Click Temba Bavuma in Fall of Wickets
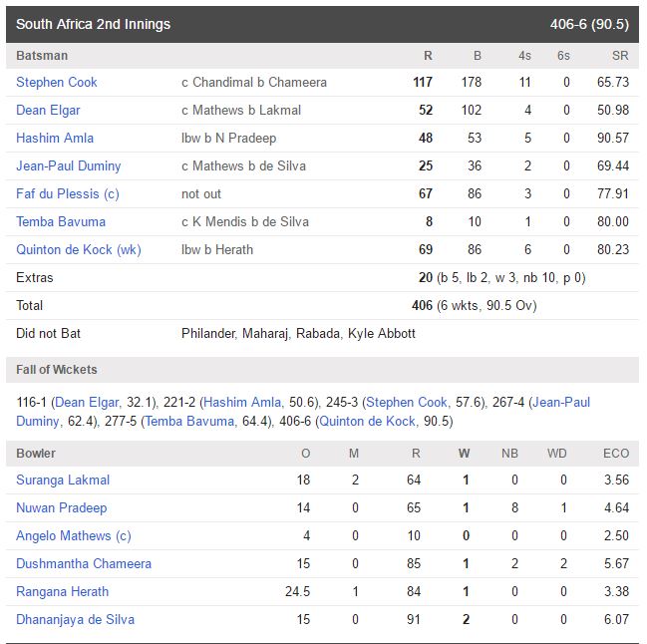 [189, 422]
